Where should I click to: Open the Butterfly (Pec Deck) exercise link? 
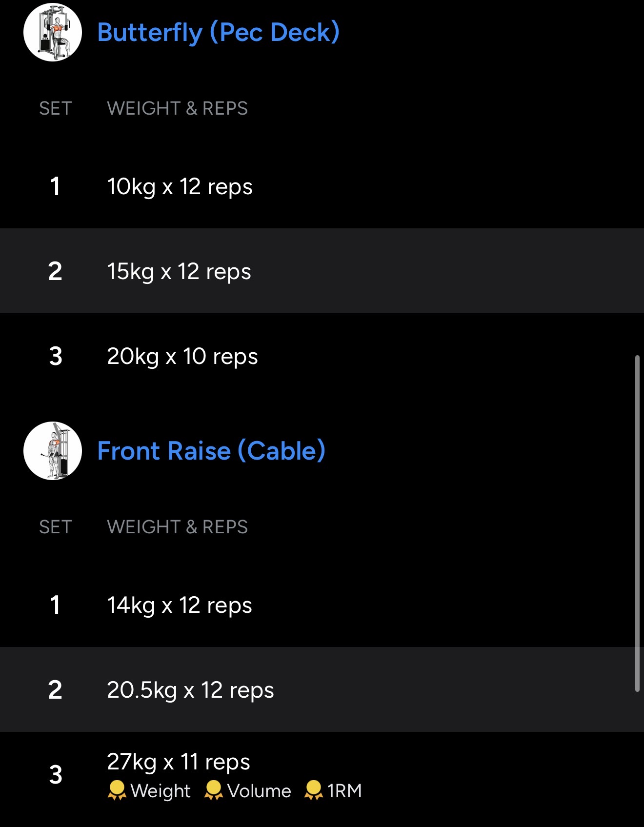pos(218,33)
